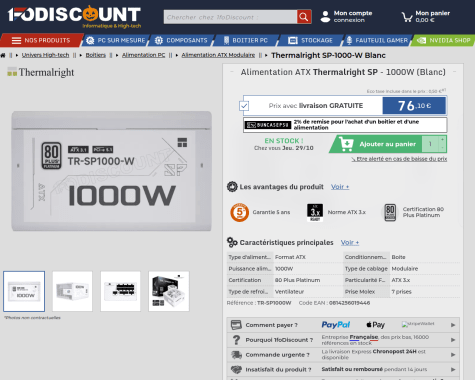Expand the Commande urgente row arrow
Screen dimensions: 475x380
[x=453, y=355]
